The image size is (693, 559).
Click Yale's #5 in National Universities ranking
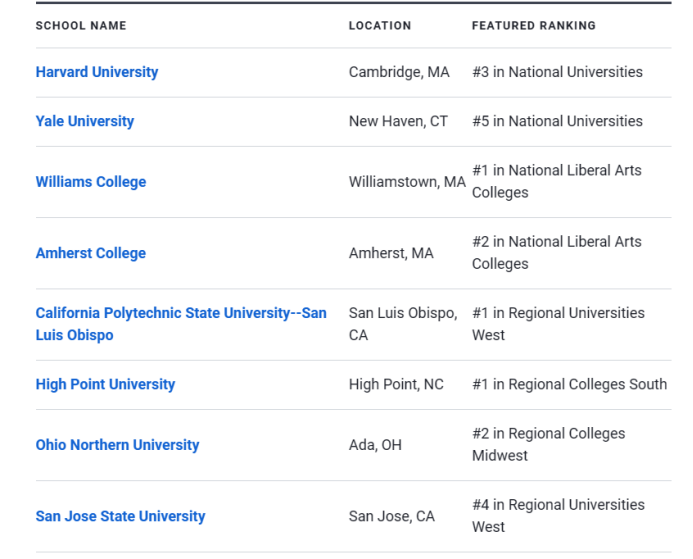pos(557,121)
